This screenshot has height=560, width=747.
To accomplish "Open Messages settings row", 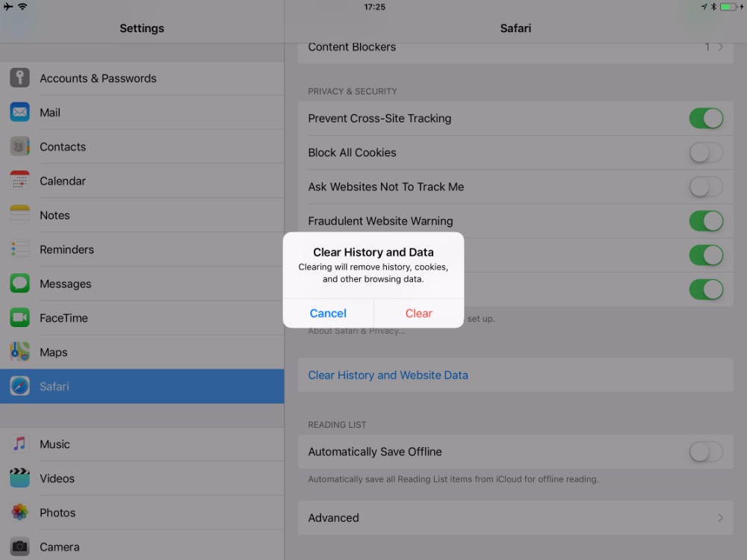I will tap(142, 284).
